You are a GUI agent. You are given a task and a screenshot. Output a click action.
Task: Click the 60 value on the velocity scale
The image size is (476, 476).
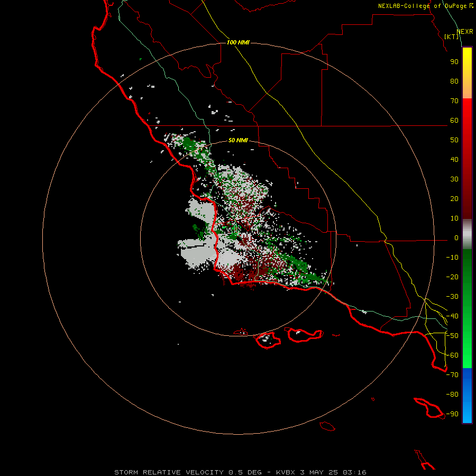coord(454,121)
